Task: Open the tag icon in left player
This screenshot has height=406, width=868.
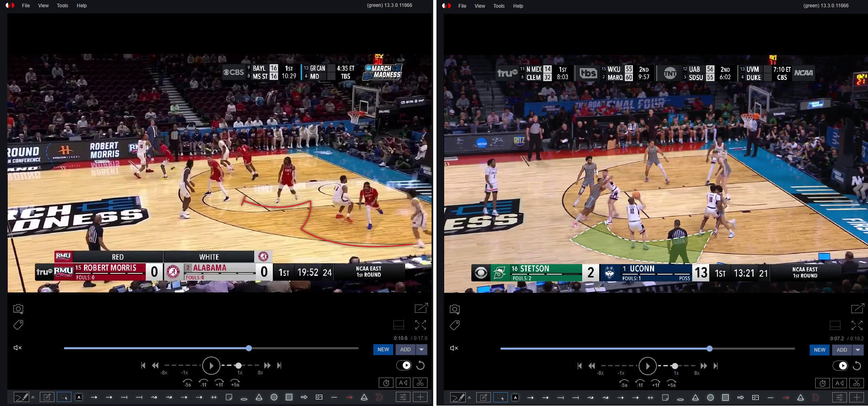Action: click(18, 325)
